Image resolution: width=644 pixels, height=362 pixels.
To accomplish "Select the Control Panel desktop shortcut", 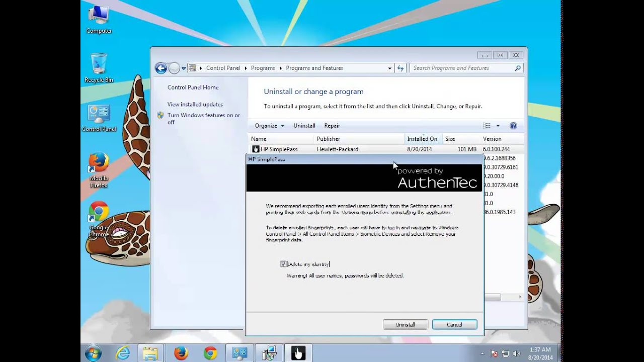I will [99, 118].
